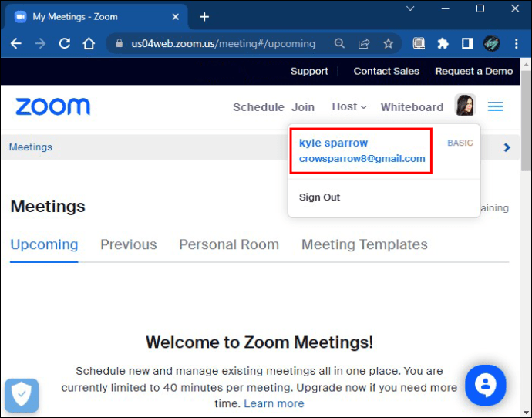Click the Schedule link

point(258,107)
